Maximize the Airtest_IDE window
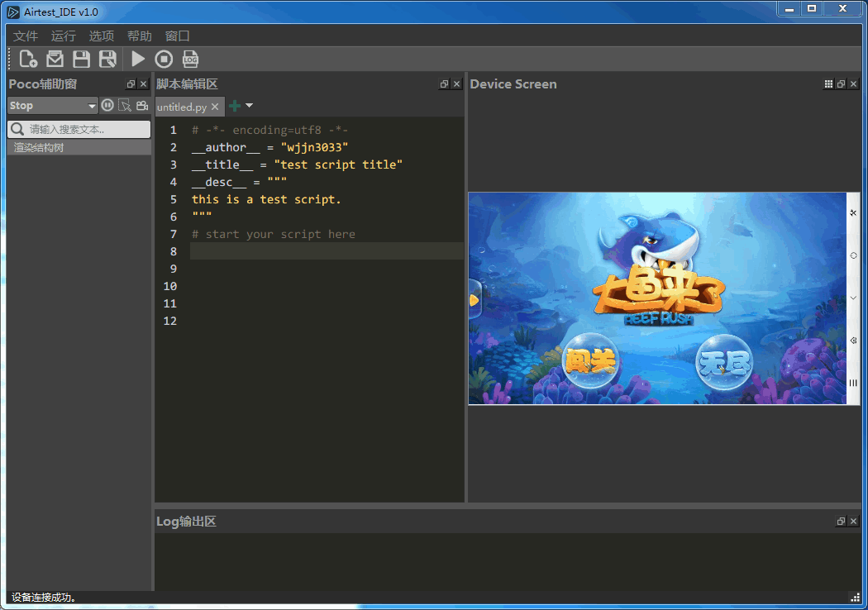 point(812,9)
